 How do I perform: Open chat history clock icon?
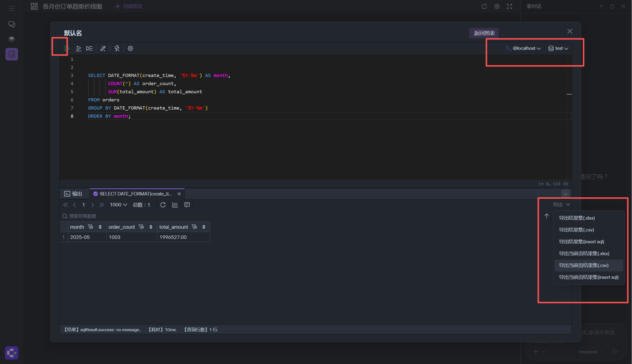coord(612,6)
